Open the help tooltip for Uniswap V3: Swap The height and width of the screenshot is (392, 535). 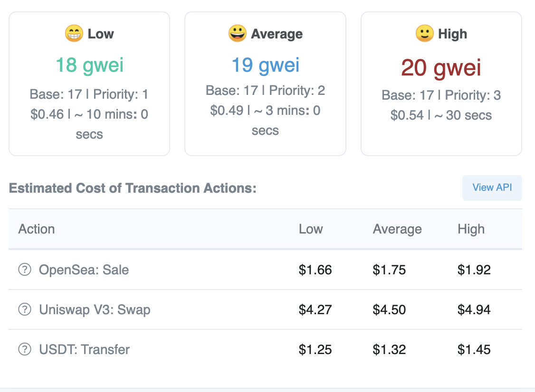24,309
